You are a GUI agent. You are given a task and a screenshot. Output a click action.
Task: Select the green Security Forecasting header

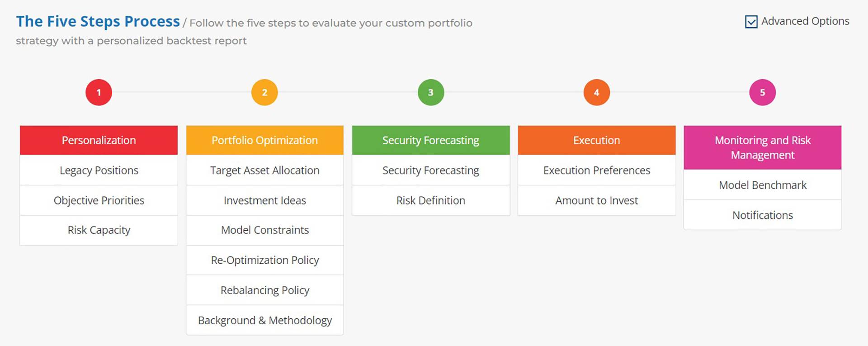(430, 140)
